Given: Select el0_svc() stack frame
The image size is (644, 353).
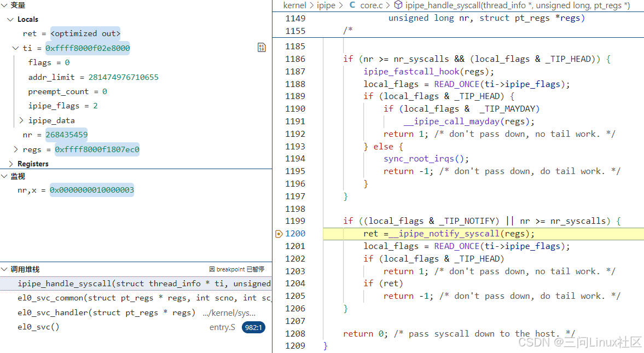Looking at the screenshot, I should (x=136, y=327).
